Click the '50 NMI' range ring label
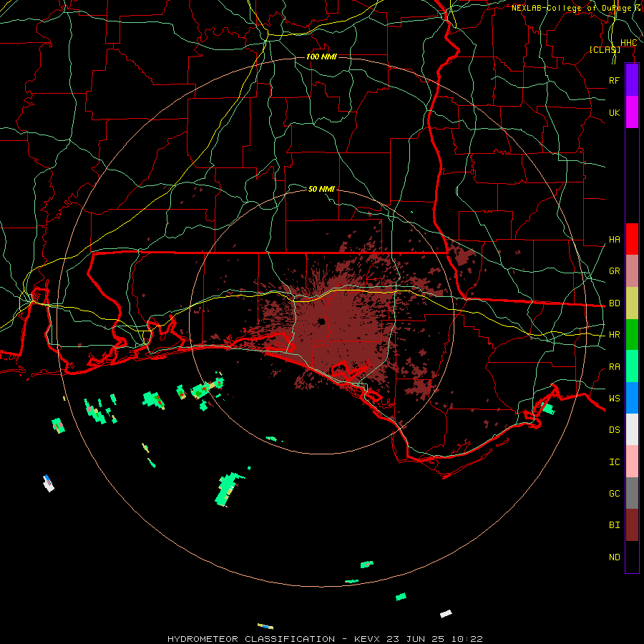Screen dimensions: 644x644 pos(321,189)
